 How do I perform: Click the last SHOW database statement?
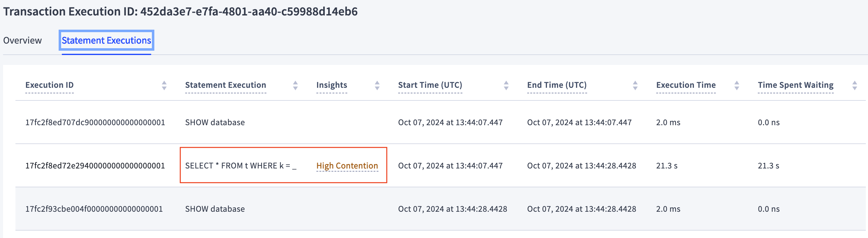point(215,209)
